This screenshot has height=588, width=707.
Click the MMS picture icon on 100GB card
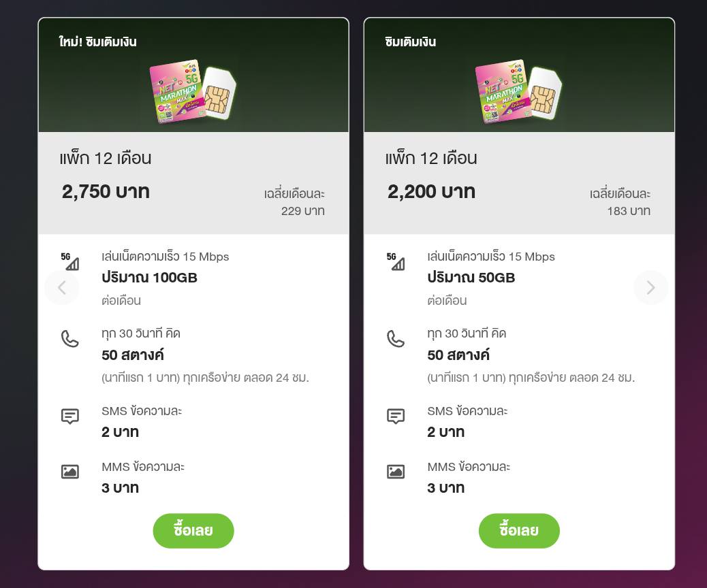point(70,471)
